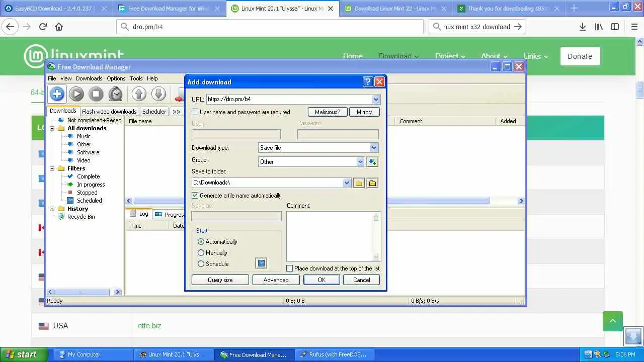This screenshot has height=362, width=644.
Task: Click the first folder icon next to Save to folder
Action: 359,183
